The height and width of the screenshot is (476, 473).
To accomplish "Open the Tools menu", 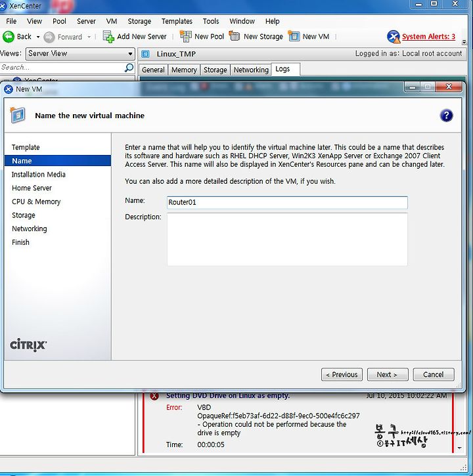I will pyautogui.click(x=211, y=21).
